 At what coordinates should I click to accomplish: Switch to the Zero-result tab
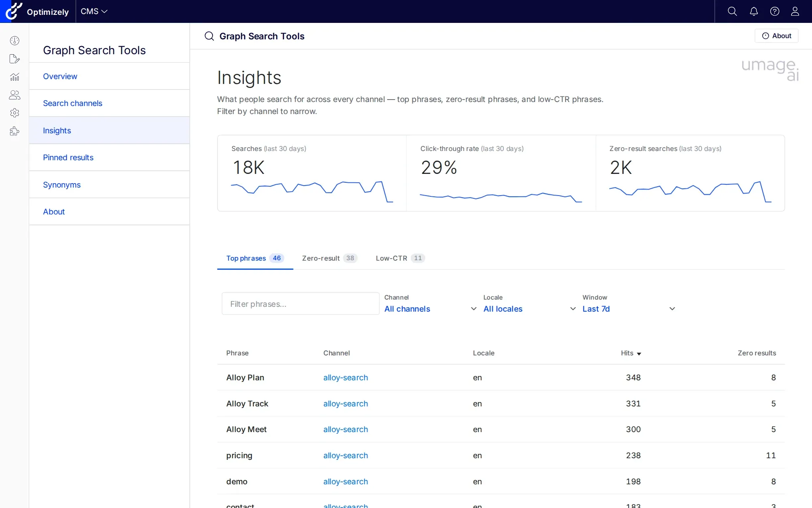[329, 258]
